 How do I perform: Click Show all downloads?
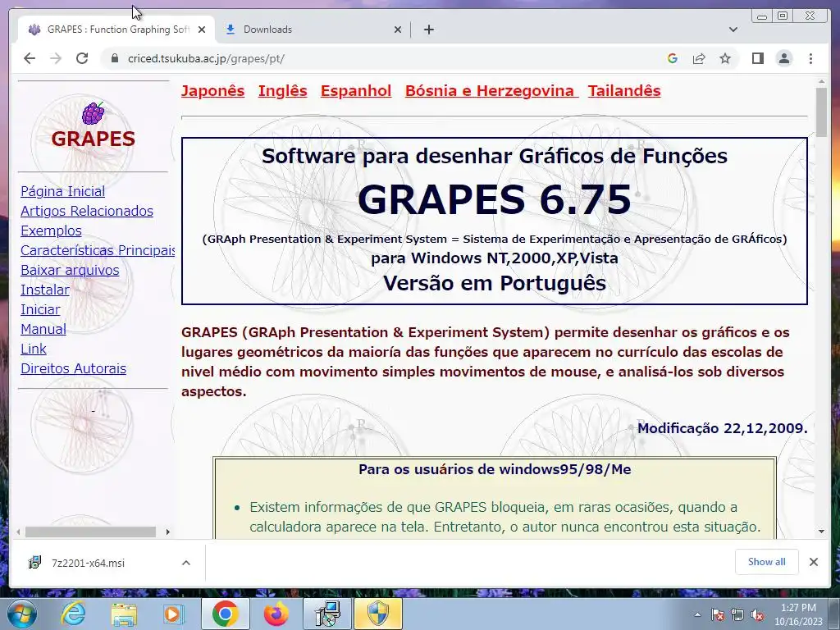[767, 562]
